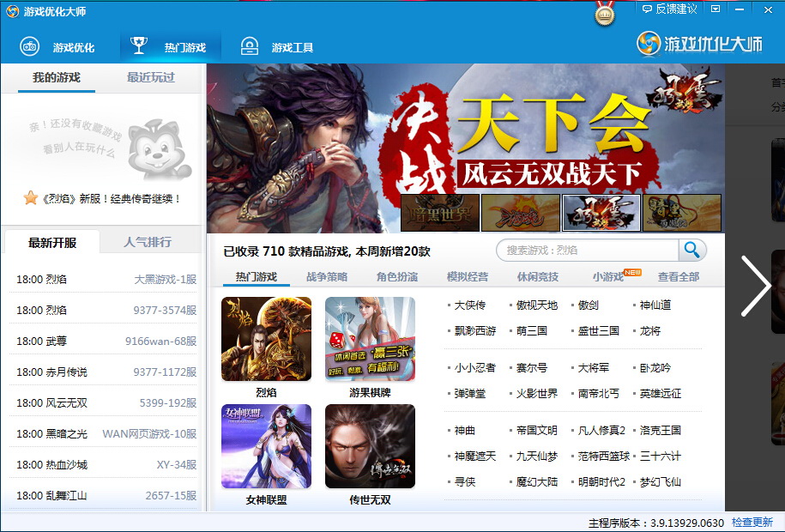Click the 神仙道 game link
The height and width of the screenshot is (532, 785).
coord(655,305)
